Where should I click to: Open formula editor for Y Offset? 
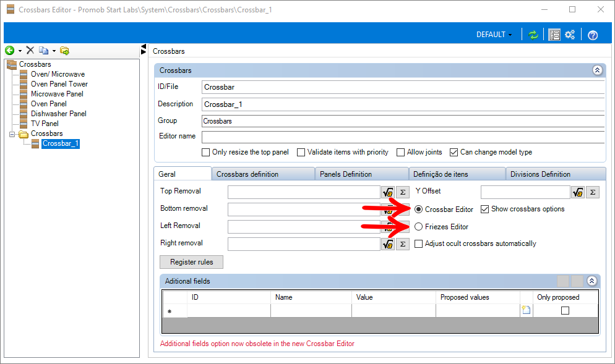click(x=578, y=192)
